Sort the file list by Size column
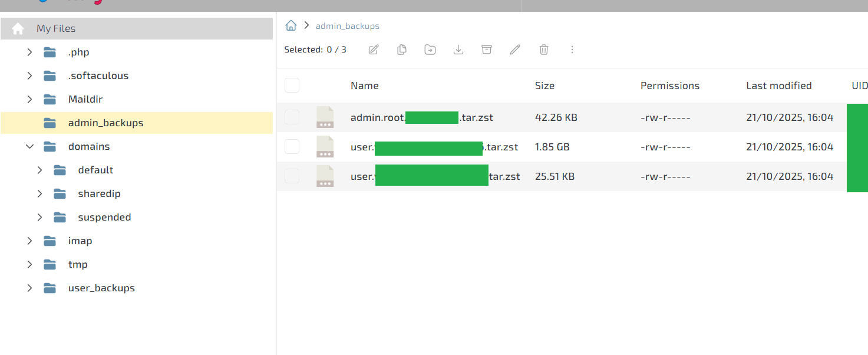868x355 pixels. pyautogui.click(x=544, y=86)
